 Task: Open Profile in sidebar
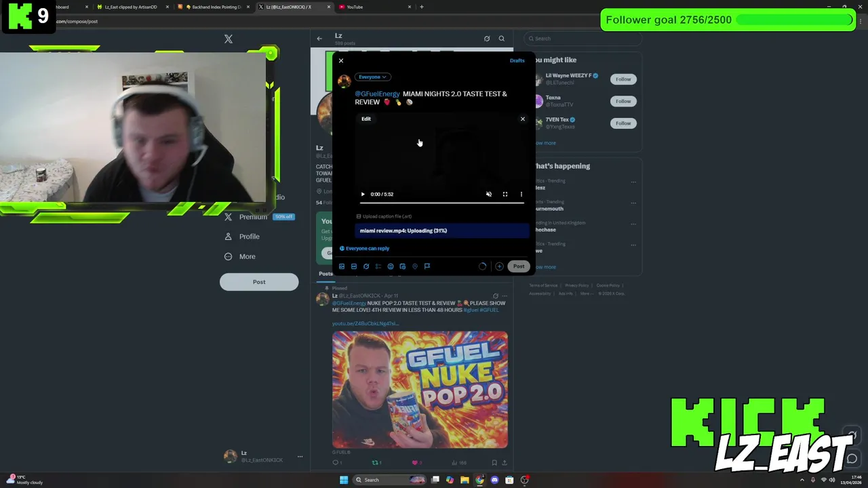click(242, 237)
